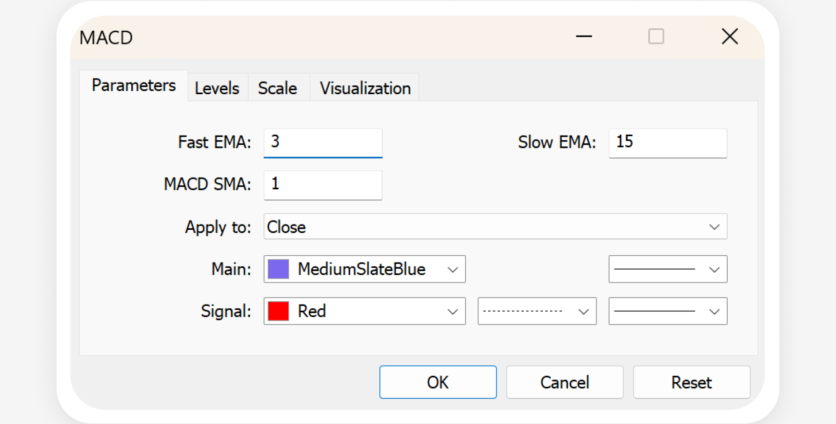Expand the Main line width dropdown
Screen dimensions: 836x424
pyautogui.click(x=668, y=269)
